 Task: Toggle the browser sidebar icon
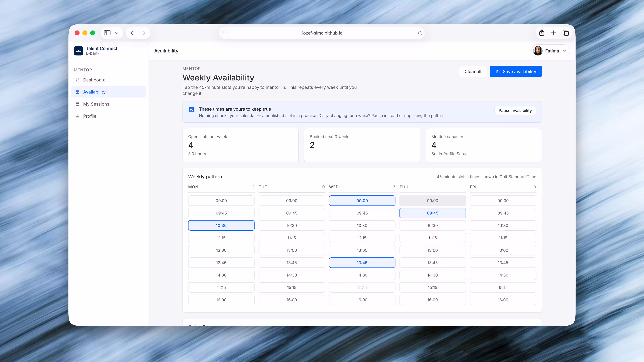click(x=107, y=33)
